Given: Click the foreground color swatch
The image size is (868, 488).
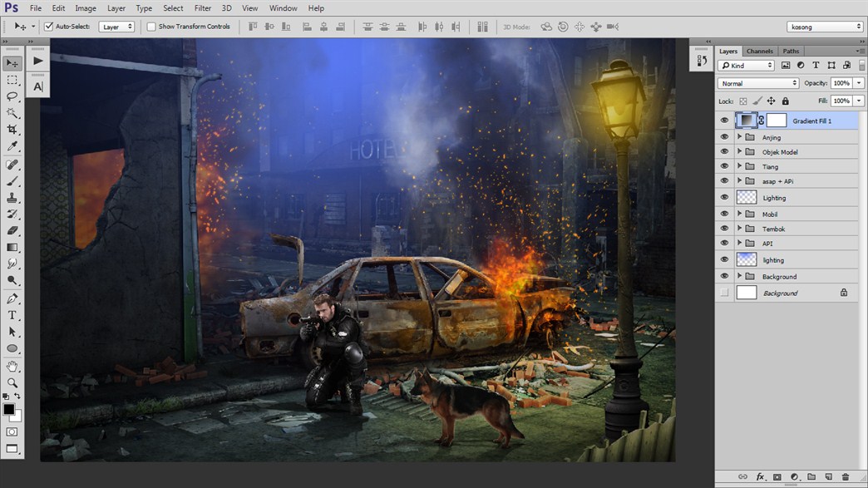Looking at the screenshot, I should (9, 409).
